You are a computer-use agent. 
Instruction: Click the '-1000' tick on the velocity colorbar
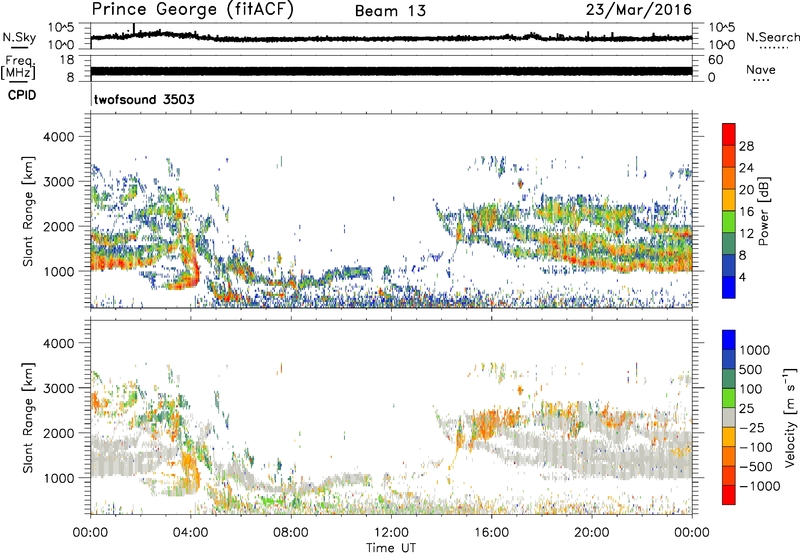pyautogui.click(x=759, y=486)
